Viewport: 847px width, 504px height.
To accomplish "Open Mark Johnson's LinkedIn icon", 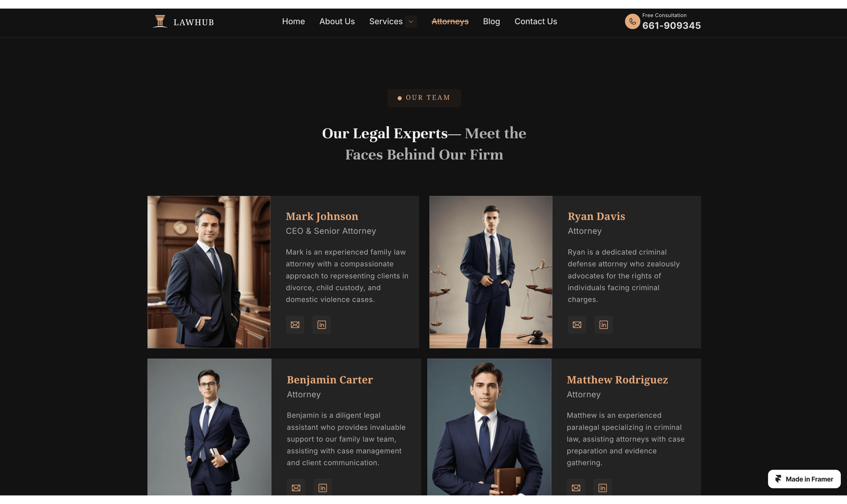I will [322, 325].
